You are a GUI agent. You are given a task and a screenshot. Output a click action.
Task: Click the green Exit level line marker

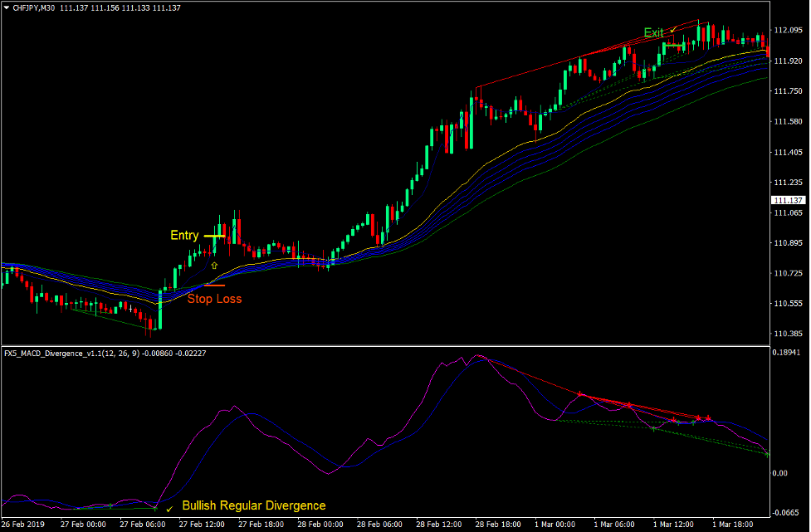click(x=673, y=44)
